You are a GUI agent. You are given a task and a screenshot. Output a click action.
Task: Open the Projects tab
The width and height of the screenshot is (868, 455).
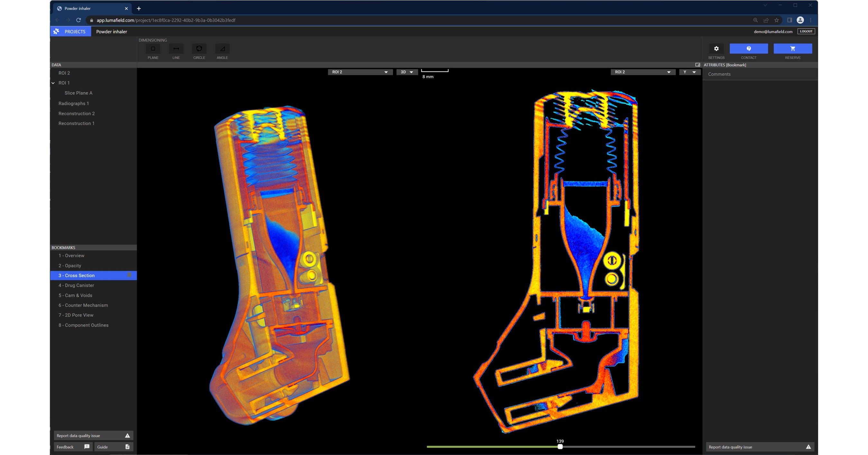(x=71, y=32)
